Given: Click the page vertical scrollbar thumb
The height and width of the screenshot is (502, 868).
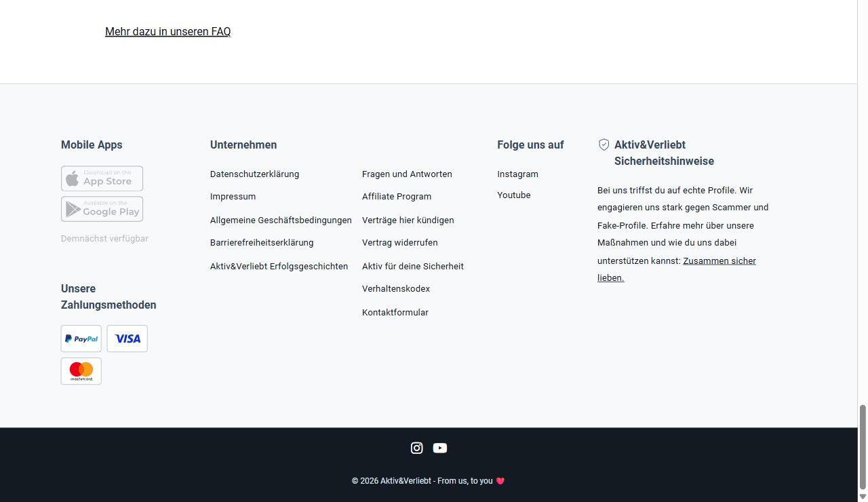Looking at the screenshot, I should pyautogui.click(x=863, y=447).
